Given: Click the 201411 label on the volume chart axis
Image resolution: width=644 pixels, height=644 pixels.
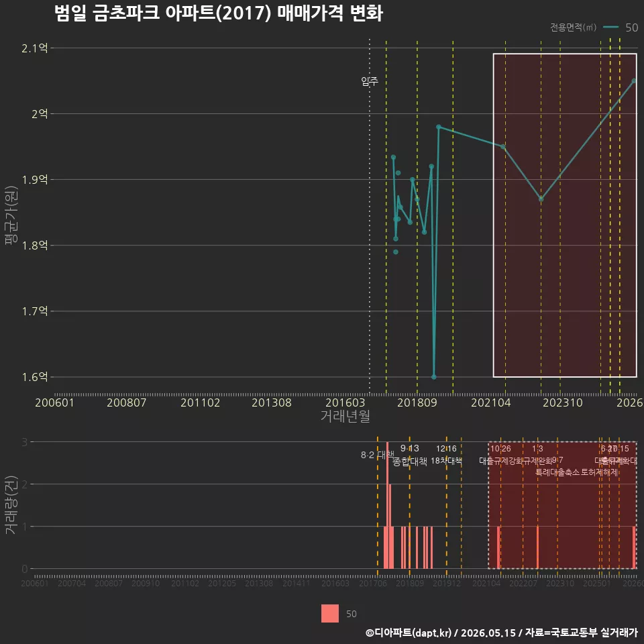Looking at the screenshot, I should coord(297,583).
